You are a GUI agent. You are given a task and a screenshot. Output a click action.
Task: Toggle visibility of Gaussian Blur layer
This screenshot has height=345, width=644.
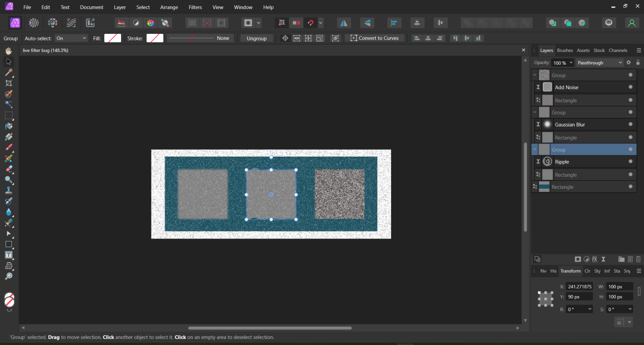[630, 124]
